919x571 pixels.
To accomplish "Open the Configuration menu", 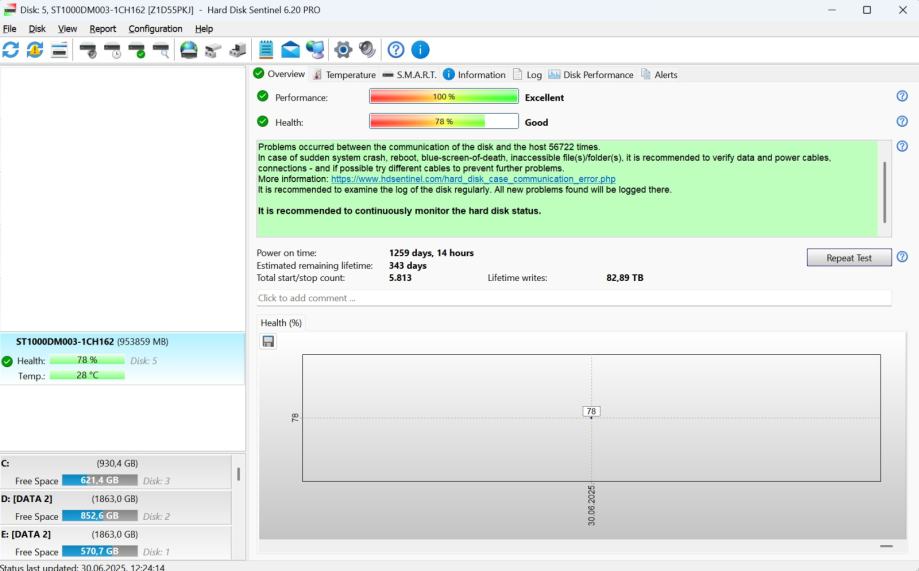I will click(155, 29).
